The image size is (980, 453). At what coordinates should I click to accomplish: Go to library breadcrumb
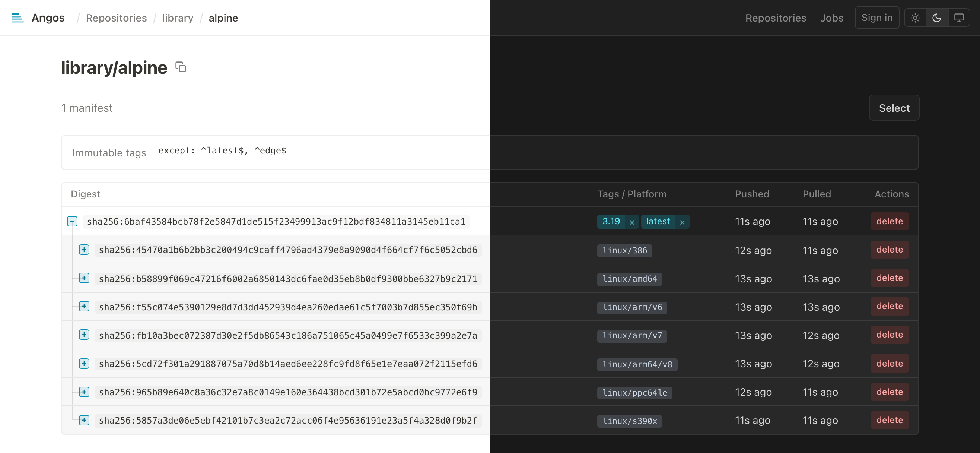point(178,18)
